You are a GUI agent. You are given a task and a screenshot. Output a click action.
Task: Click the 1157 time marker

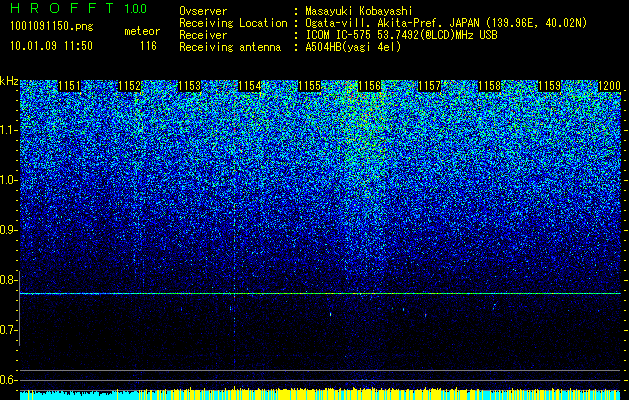point(429,86)
